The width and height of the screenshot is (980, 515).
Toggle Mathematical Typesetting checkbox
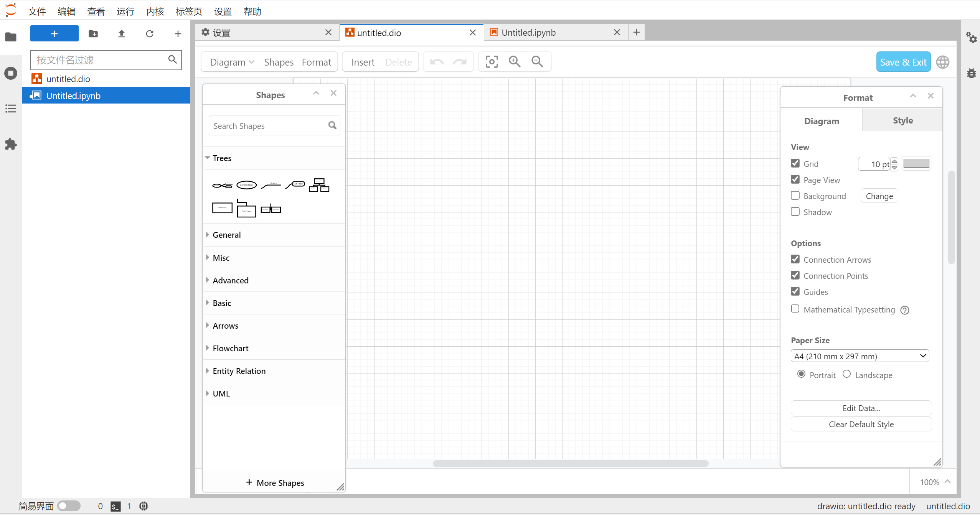click(795, 309)
